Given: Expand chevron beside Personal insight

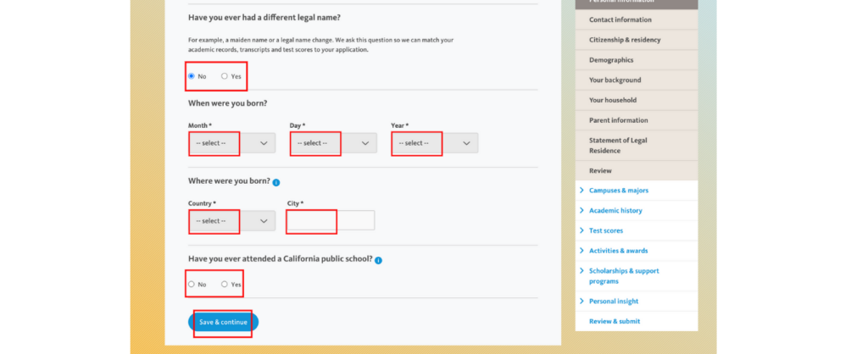Looking at the screenshot, I should tap(581, 301).
